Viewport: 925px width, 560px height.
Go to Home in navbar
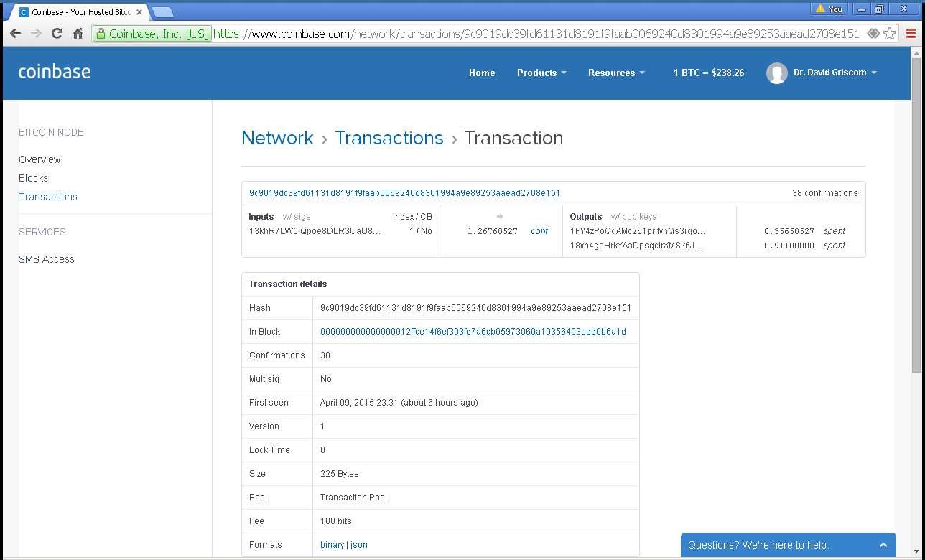coord(482,73)
